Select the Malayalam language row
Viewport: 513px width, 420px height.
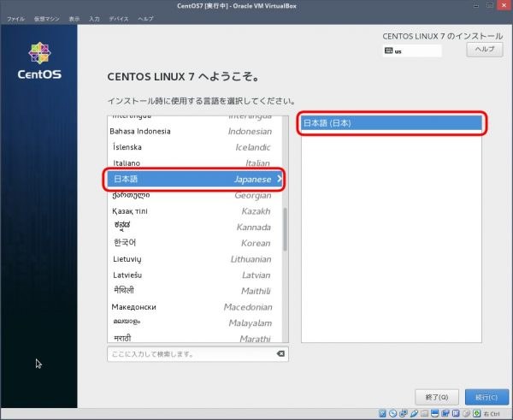click(x=195, y=322)
